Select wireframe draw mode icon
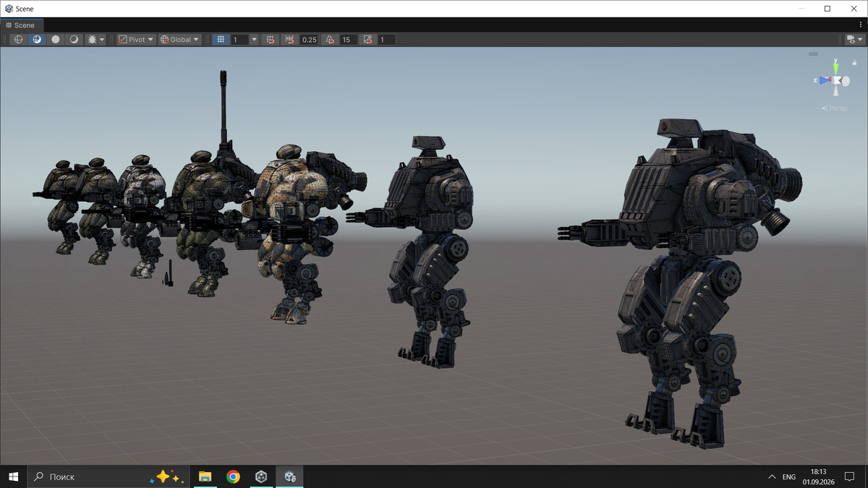The width and height of the screenshot is (868, 488). [x=19, y=40]
